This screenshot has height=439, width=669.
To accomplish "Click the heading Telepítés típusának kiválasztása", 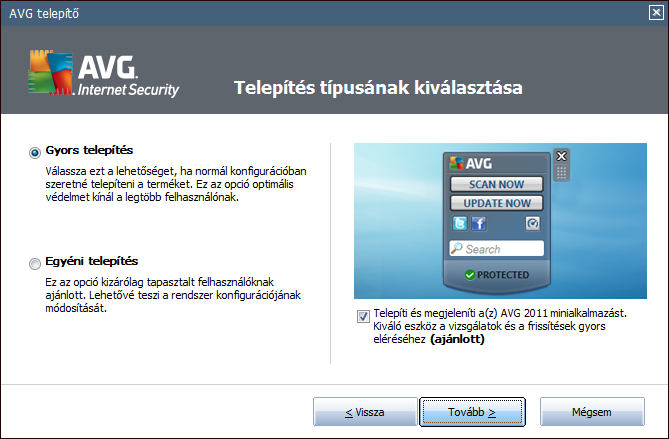I will [x=378, y=88].
